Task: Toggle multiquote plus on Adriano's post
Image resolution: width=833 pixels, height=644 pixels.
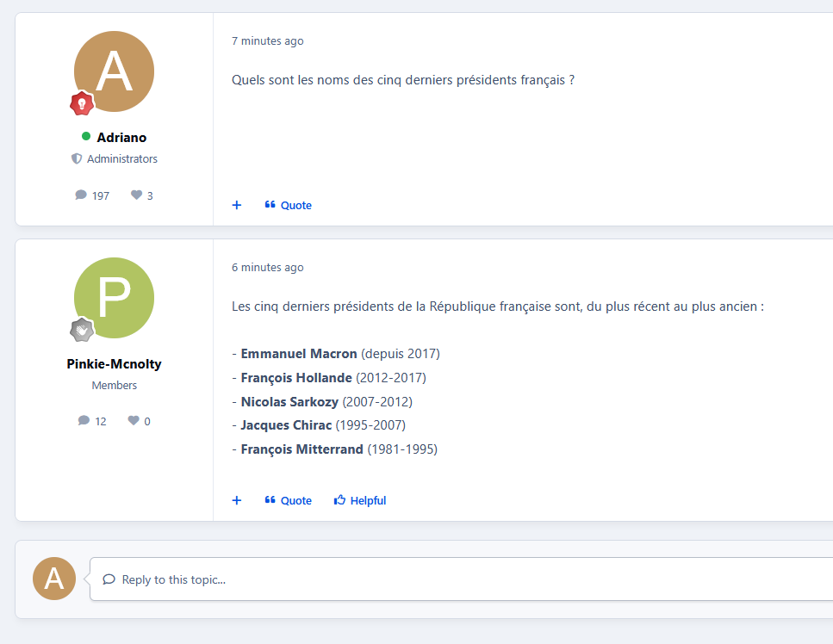Action: click(x=237, y=205)
